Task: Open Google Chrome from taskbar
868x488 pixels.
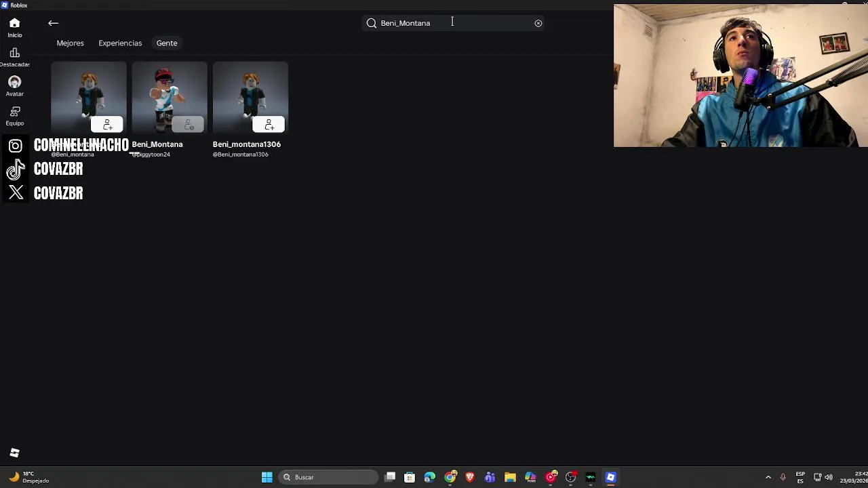Action: click(x=450, y=477)
